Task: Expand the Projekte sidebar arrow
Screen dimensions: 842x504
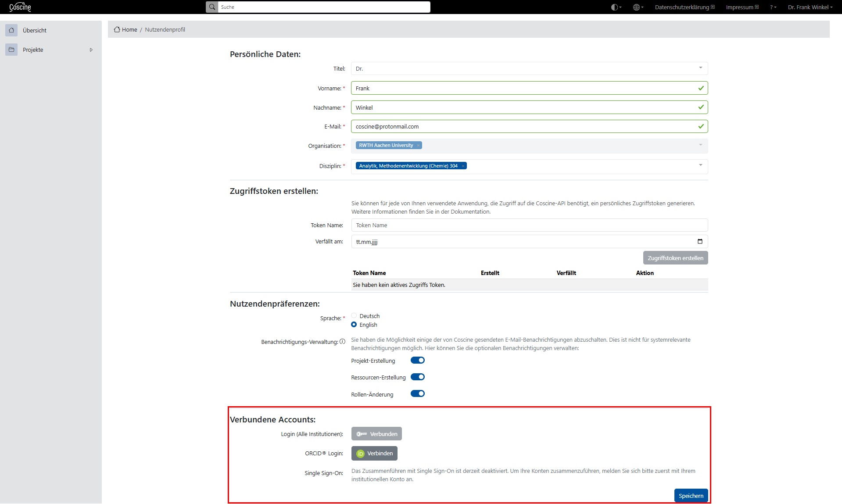Action: click(x=91, y=50)
